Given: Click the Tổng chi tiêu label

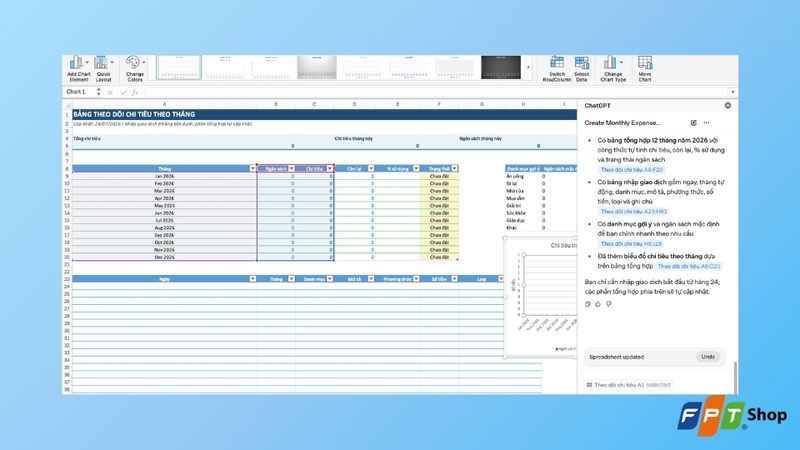Looking at the screenshot, I should click(x=87, y=138).
